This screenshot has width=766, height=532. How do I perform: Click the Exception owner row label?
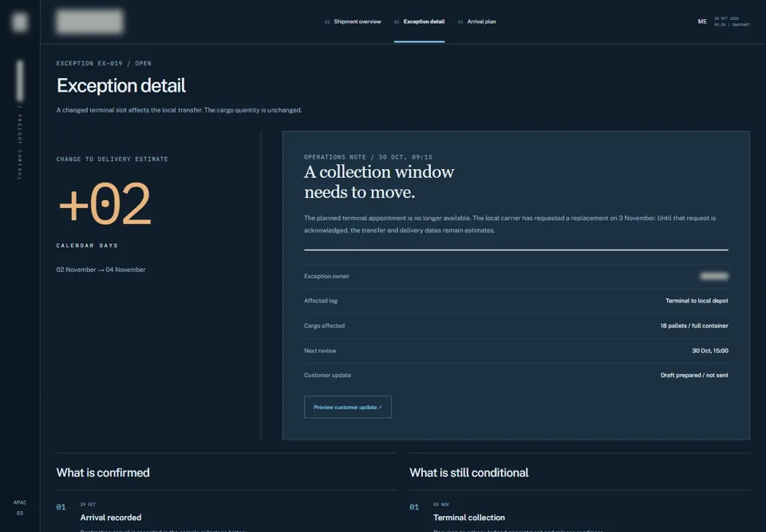326,277
